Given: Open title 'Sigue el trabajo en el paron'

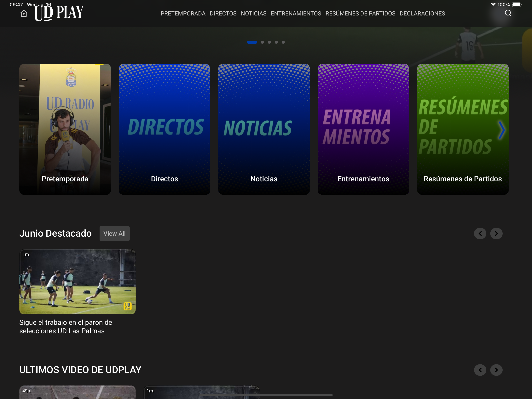Looking at the screenshot, I should click(x=66, y=327).
